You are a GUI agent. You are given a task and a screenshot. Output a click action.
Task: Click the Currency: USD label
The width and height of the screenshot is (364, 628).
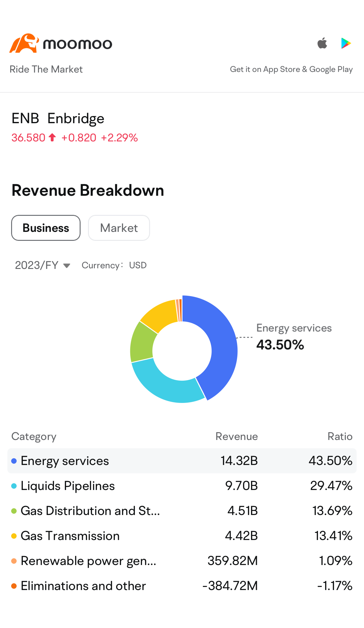[x=114, y=265]
